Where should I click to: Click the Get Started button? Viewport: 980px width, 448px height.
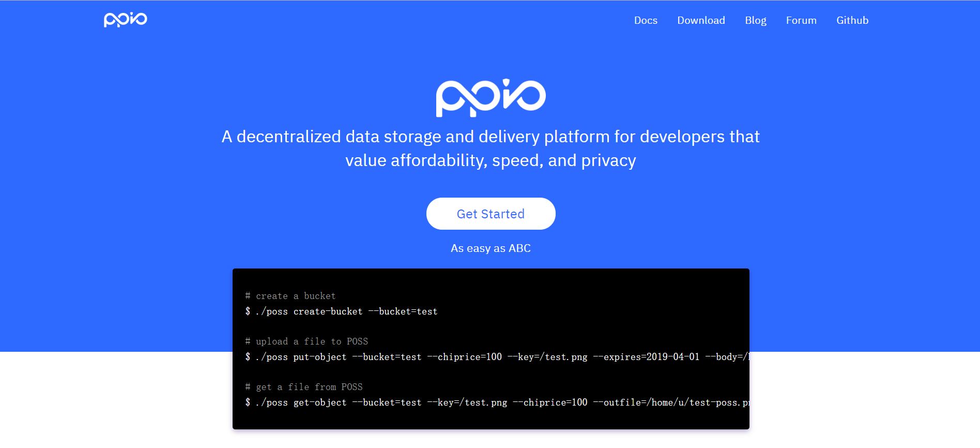point(491,214)
